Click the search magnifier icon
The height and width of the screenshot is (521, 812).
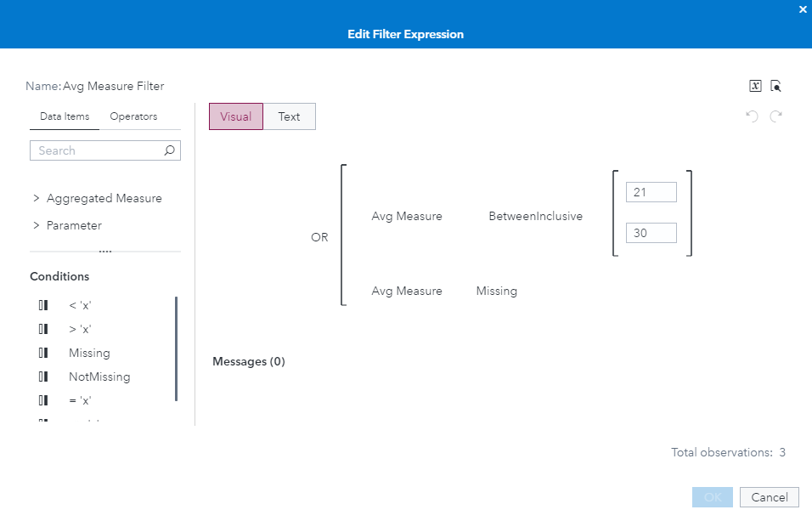pos(169,150)
